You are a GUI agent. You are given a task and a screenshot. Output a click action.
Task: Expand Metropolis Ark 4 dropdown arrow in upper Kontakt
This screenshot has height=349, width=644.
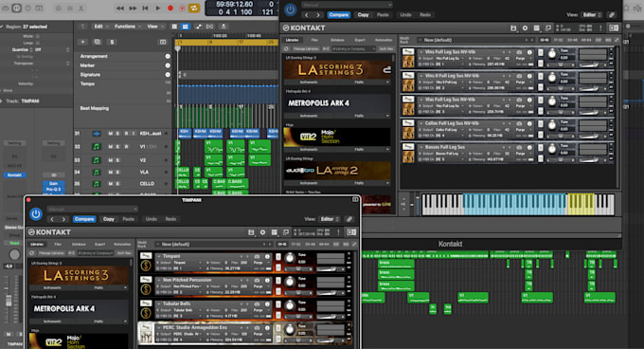point(387,116)
